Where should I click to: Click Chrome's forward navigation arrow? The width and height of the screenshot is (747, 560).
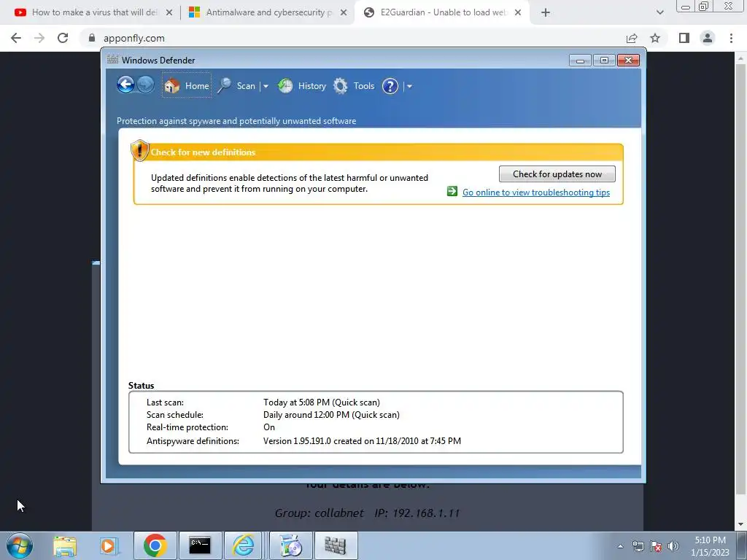tap(39, 38)
